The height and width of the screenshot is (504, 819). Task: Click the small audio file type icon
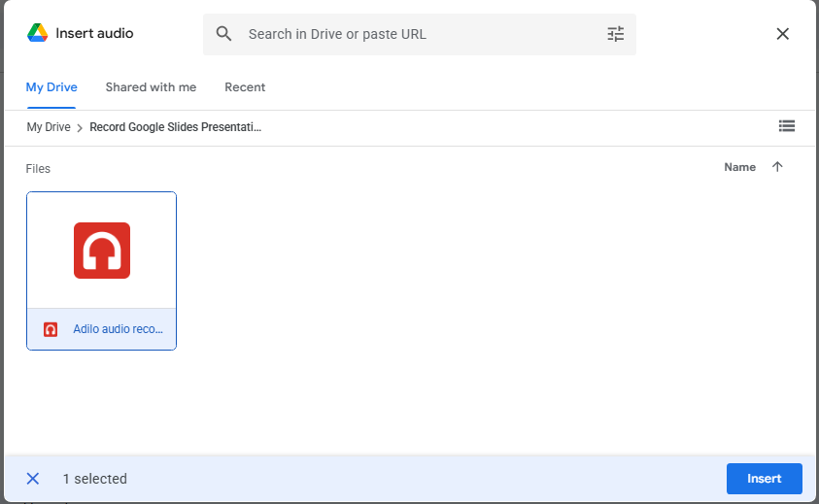51,329
